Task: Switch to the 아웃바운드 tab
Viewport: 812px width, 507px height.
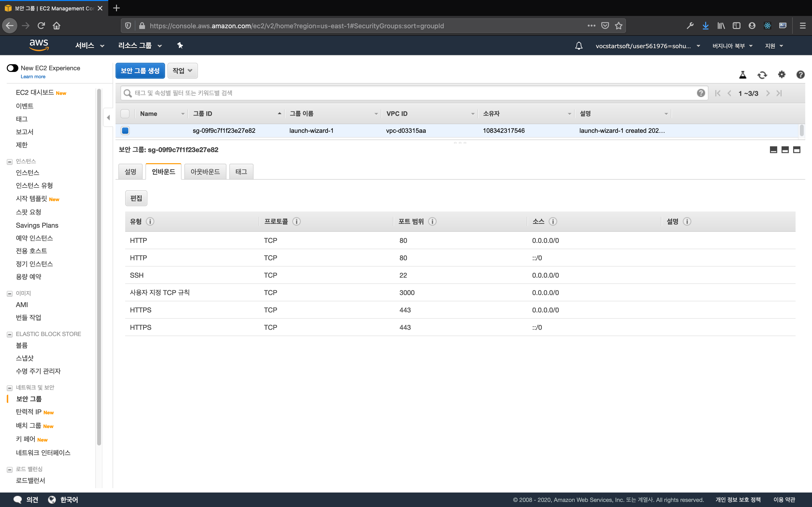Action: 205,172
